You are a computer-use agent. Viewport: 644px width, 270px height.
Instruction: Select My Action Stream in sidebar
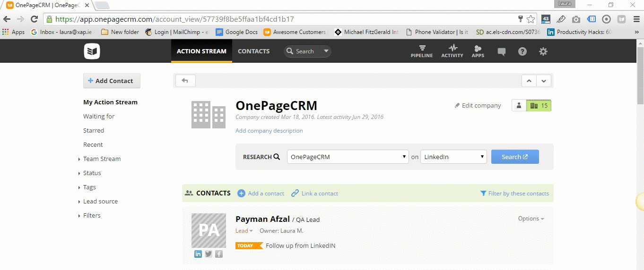(110, 102)
